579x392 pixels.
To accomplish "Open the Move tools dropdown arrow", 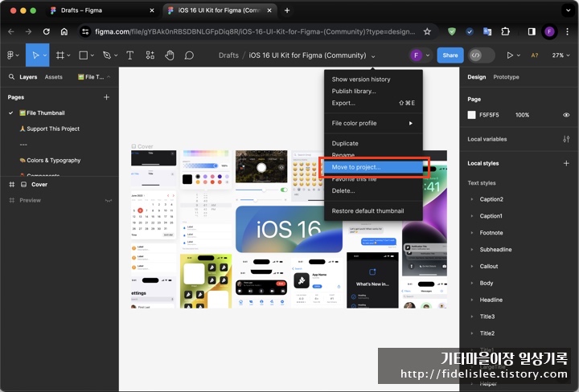I will pos(45,55).
